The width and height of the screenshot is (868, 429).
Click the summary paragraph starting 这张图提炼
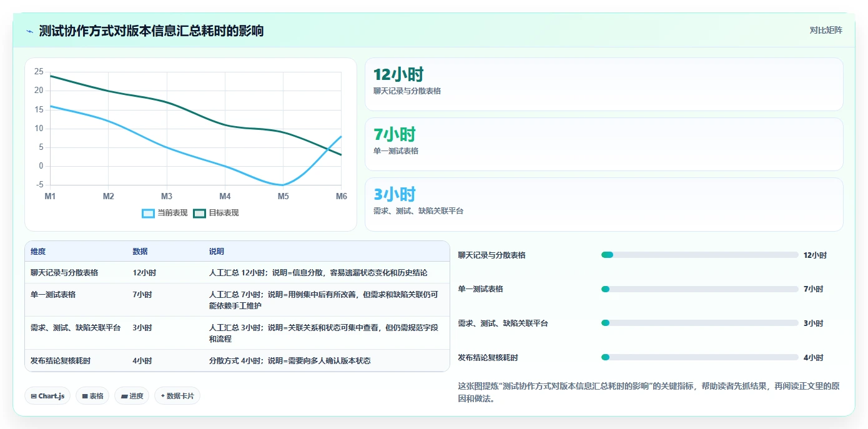[x=649, y=392]
